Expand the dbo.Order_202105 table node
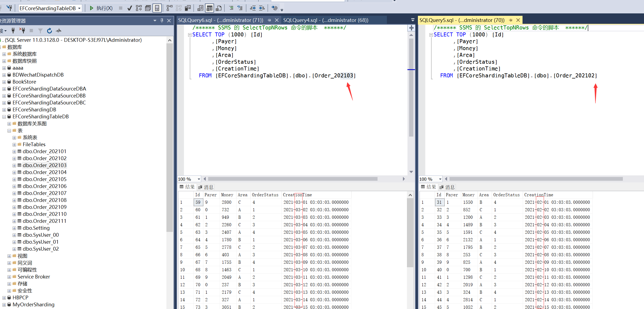The height and width of the screenshot is (309, 644). click(14, 179)
